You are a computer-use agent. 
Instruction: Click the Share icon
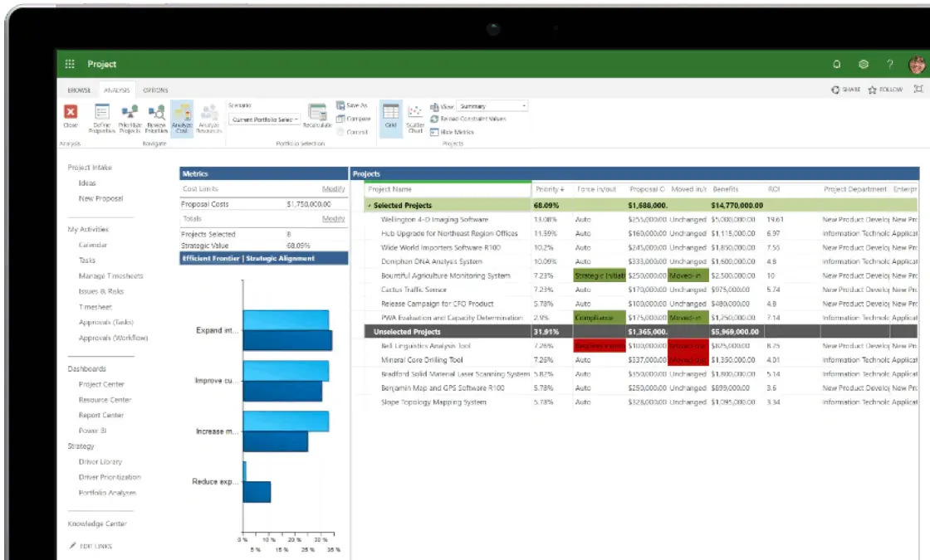click(835, 90)
